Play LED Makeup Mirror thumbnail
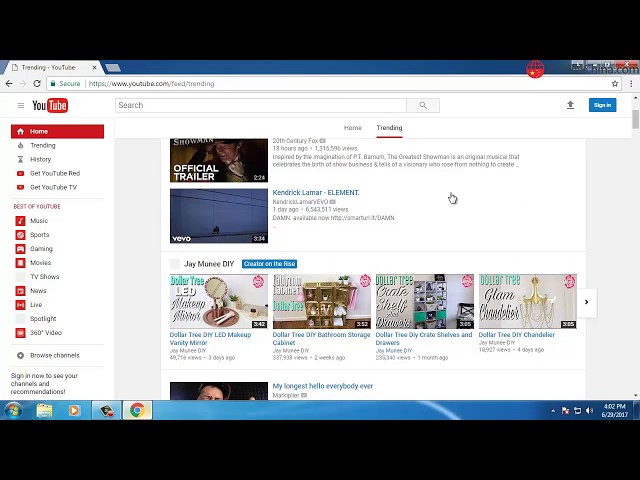The image size is (640, 480). click(219, 302)
